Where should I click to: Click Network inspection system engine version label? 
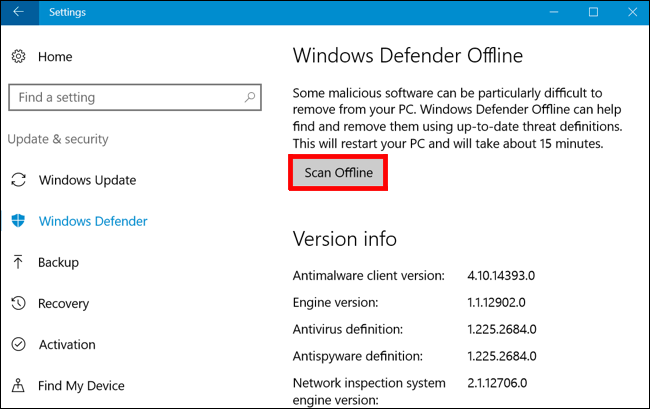(x=369, y=391)
